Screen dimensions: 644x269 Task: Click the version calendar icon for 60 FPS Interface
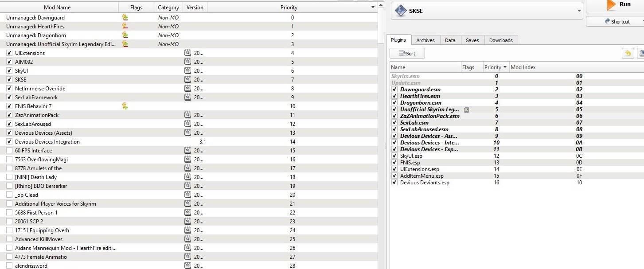187,150
